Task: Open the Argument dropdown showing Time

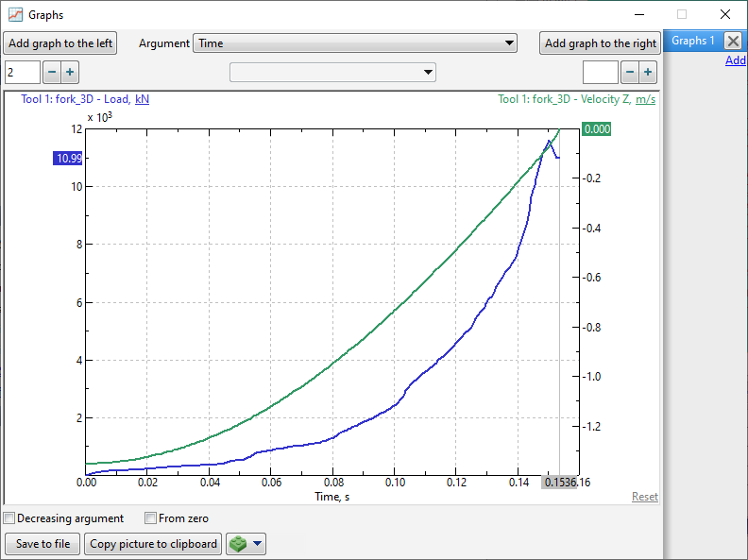Action: [x=355, y=43]
